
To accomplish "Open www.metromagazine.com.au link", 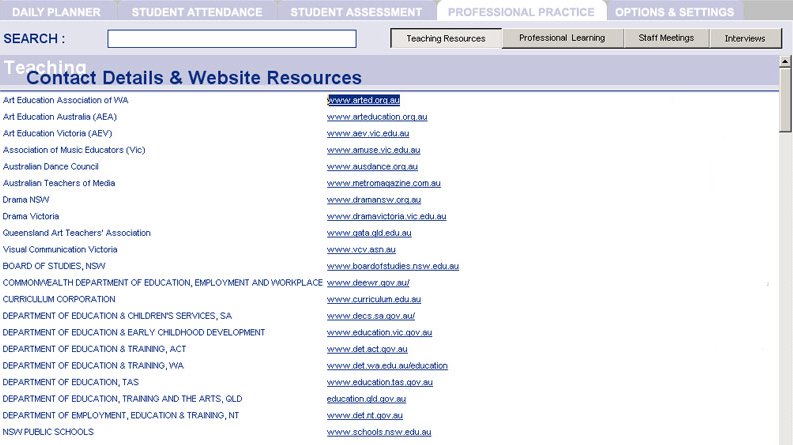I will pos(383,183).
